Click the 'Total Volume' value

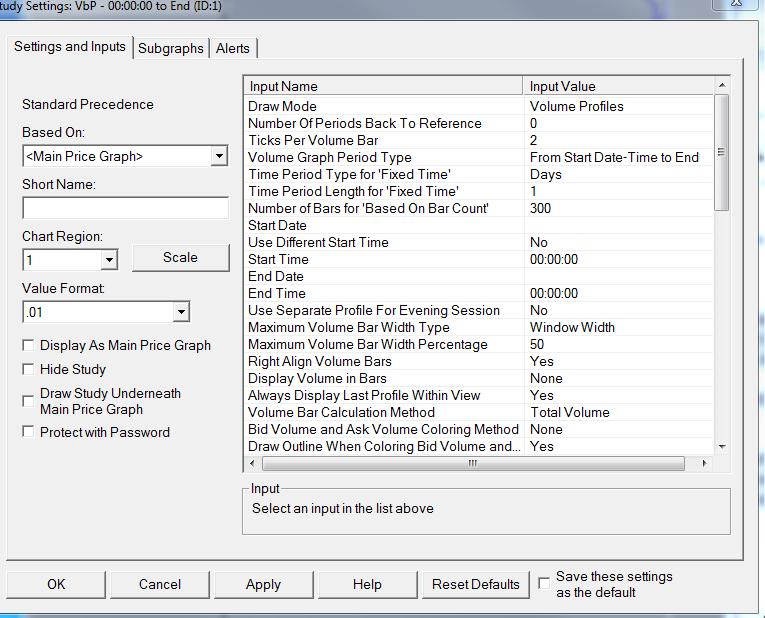[570, 413]
